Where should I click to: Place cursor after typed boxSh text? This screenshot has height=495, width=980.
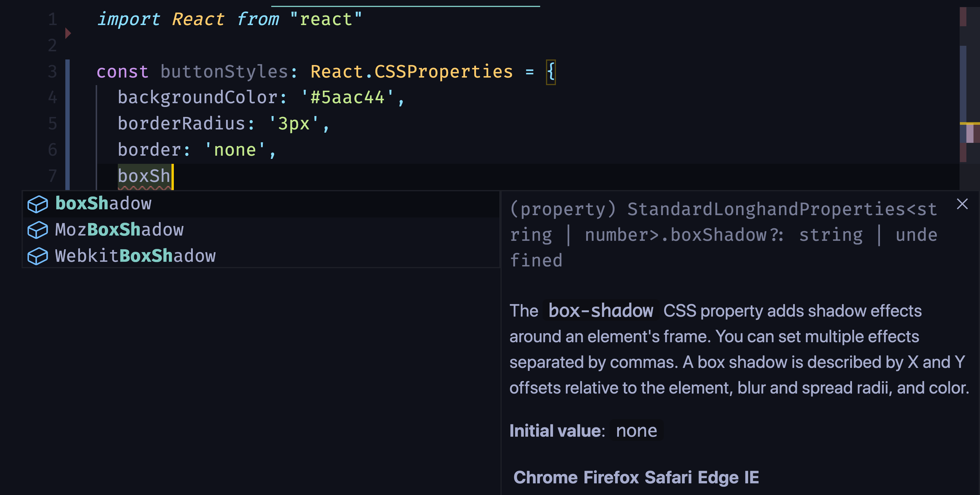click(173, 177)
